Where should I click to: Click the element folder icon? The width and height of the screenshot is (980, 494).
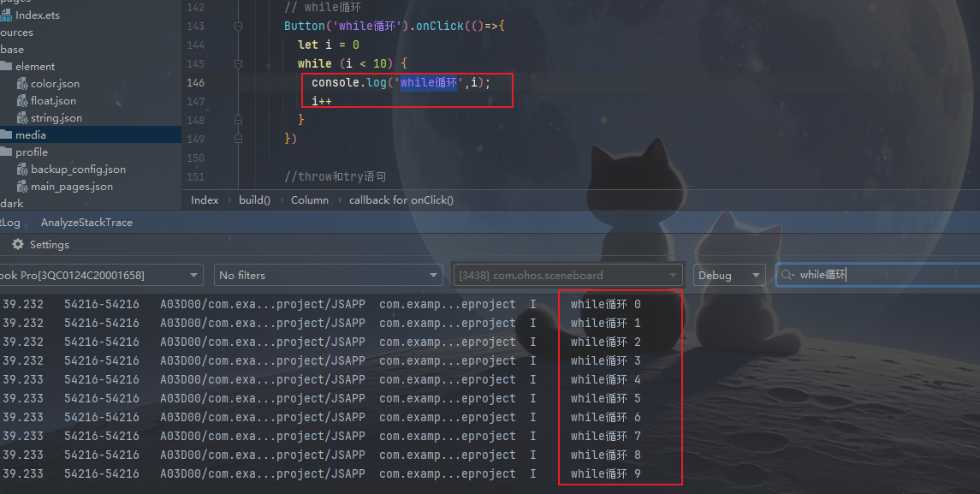(x=6, y=66)
